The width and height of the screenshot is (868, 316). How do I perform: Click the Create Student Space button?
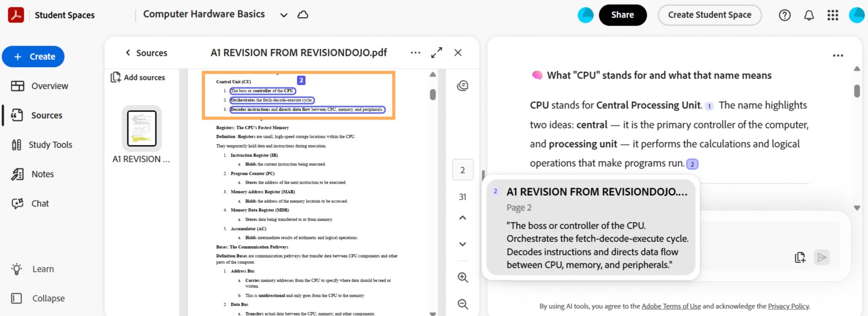point(709,15)
